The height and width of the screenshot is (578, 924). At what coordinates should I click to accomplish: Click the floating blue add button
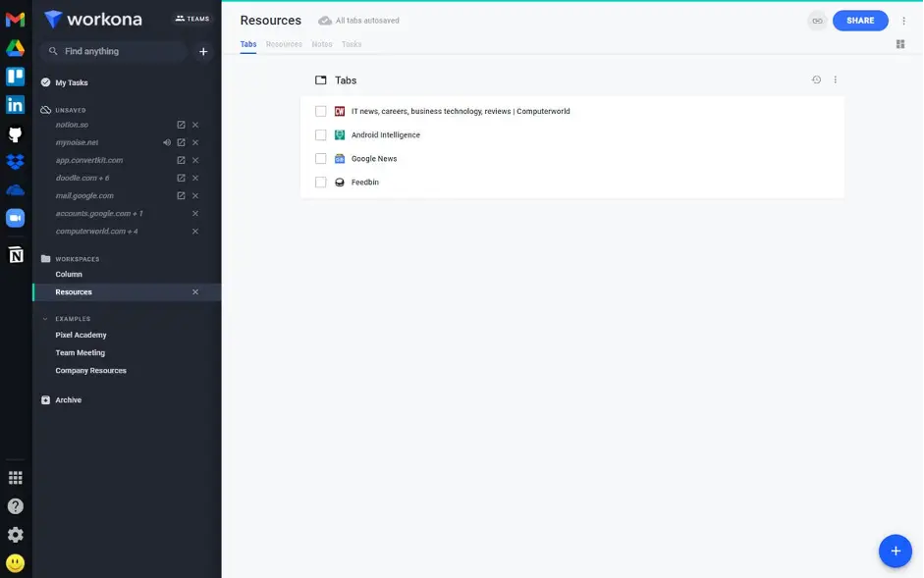coord(896,551)
